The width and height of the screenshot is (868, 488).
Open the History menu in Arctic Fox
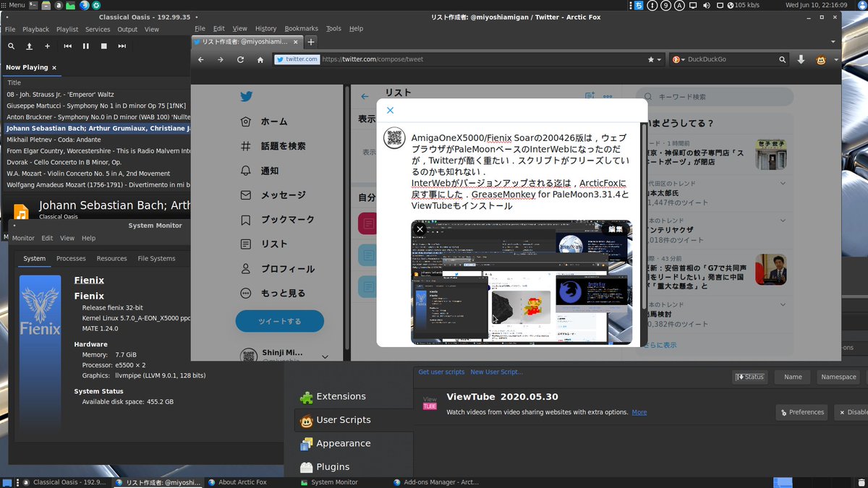click(265, 29)
